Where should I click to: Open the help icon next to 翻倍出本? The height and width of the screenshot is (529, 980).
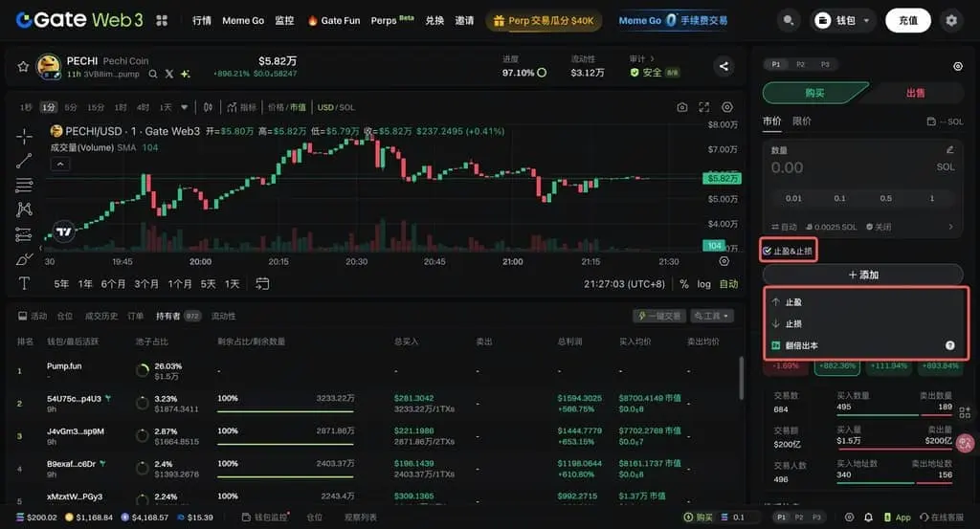click(950, 345)
